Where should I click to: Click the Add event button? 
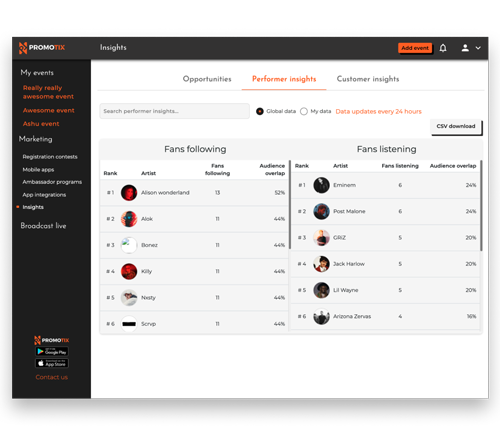pos(415,48)
